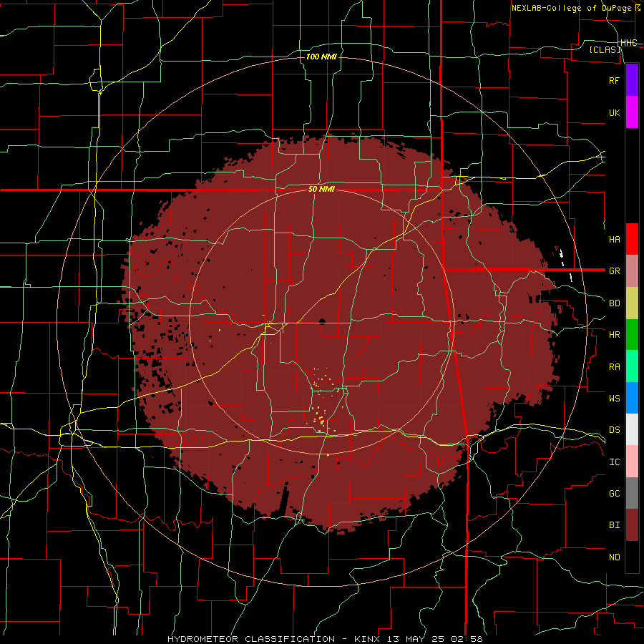Click the [CLAS] legend heading

tap(605, 49)
